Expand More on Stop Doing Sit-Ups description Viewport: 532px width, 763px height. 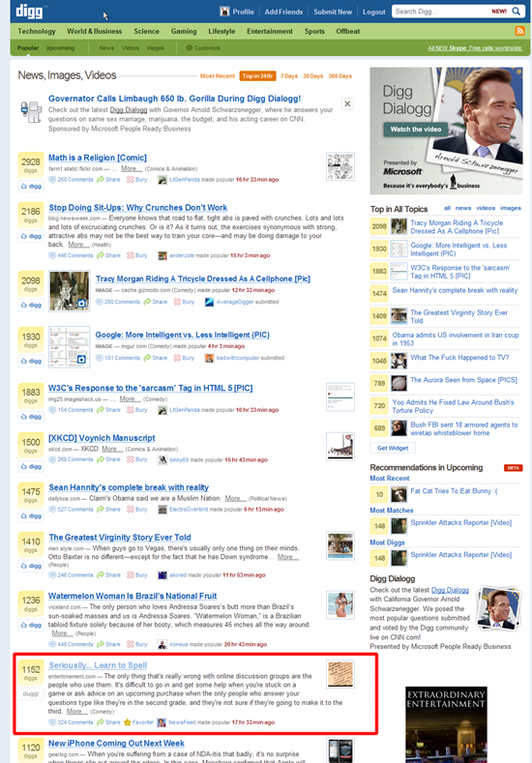[75, 245]
